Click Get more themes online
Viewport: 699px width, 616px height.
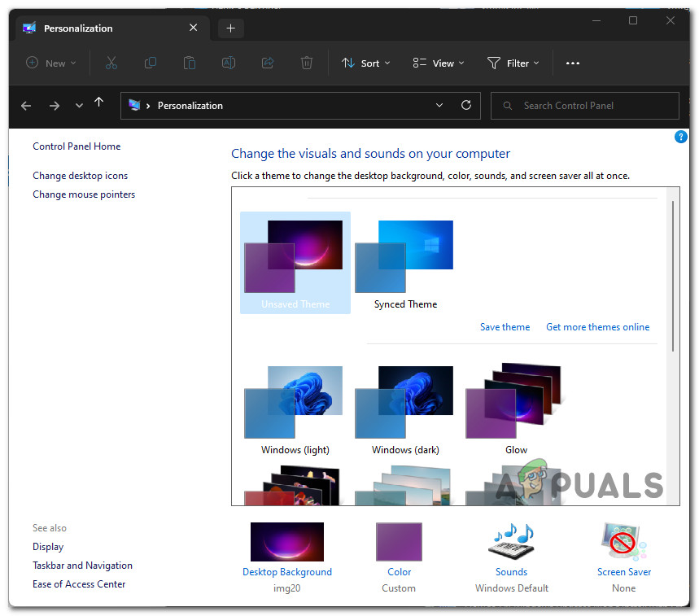597,327
